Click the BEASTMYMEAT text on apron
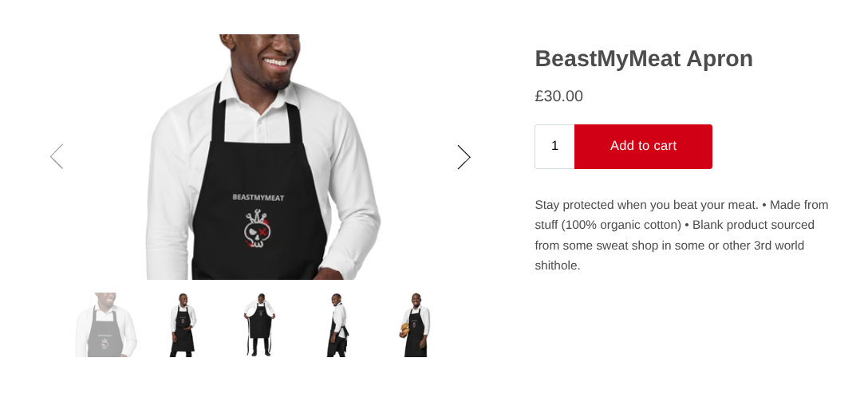Screen dimensions: 868x409 258,198
